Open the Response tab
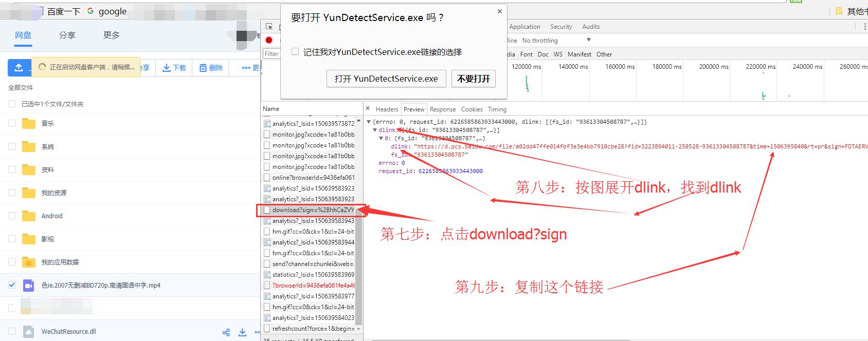868x341 pixels. tap(443, 109)
